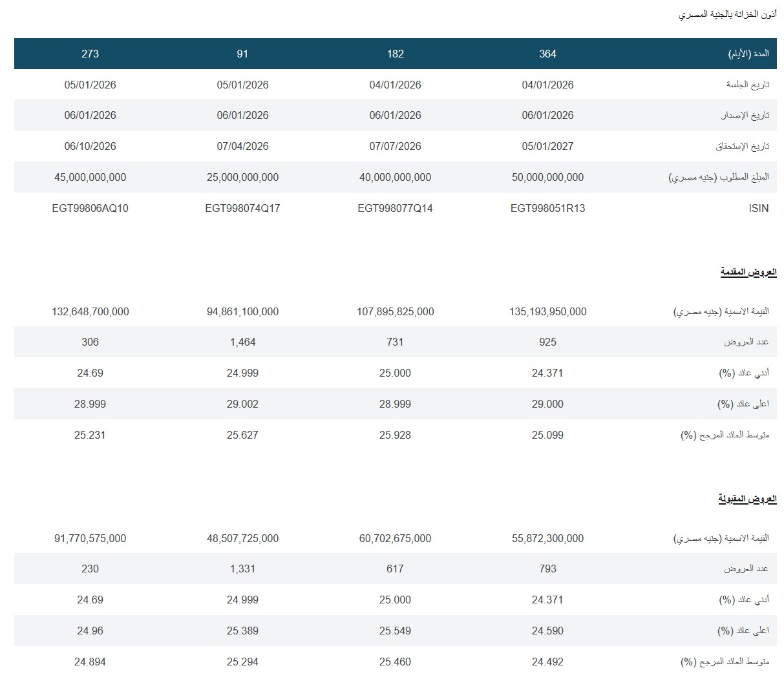Click the 1,464 submitted bids count
The width and height of the screenshot is (784, 690).
tap(242, 342)
